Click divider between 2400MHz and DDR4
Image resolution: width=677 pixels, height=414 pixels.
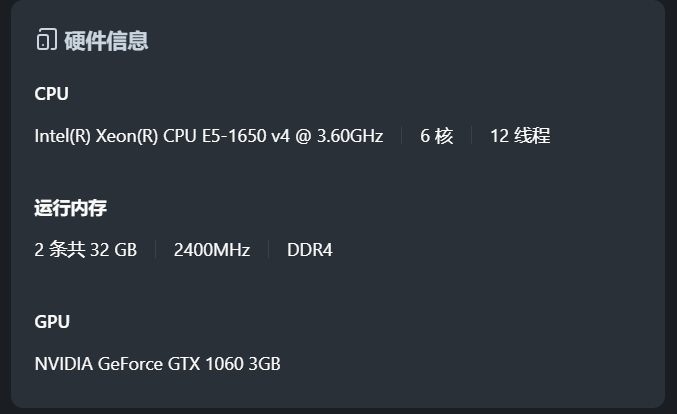pyautogui.click(x=269, y=250)
